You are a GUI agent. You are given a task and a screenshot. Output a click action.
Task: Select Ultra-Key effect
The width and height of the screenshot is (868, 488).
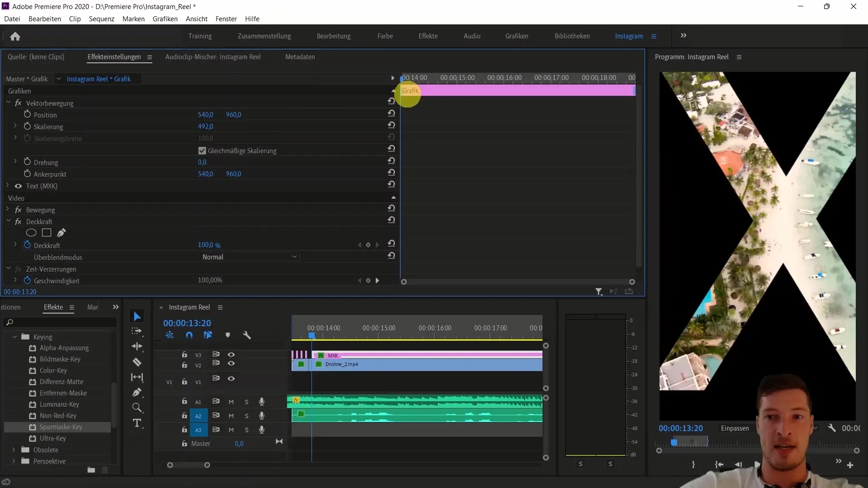52,438
